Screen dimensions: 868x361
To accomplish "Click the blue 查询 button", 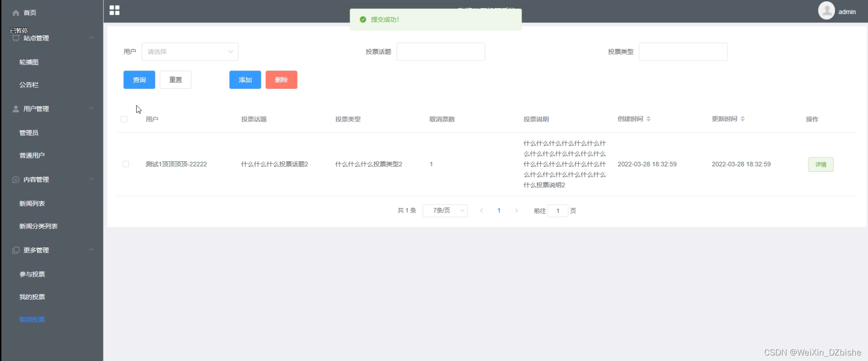I will pos(139,80).
